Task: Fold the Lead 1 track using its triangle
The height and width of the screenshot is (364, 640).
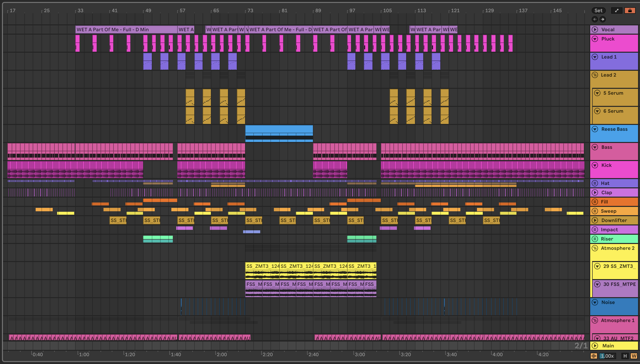Action: [595, 57]
